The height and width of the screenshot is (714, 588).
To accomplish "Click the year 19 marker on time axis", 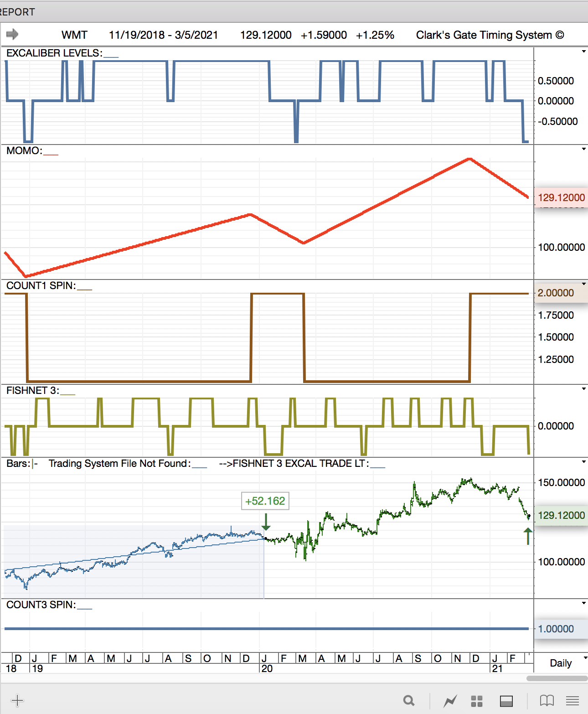I will (37, 668).
